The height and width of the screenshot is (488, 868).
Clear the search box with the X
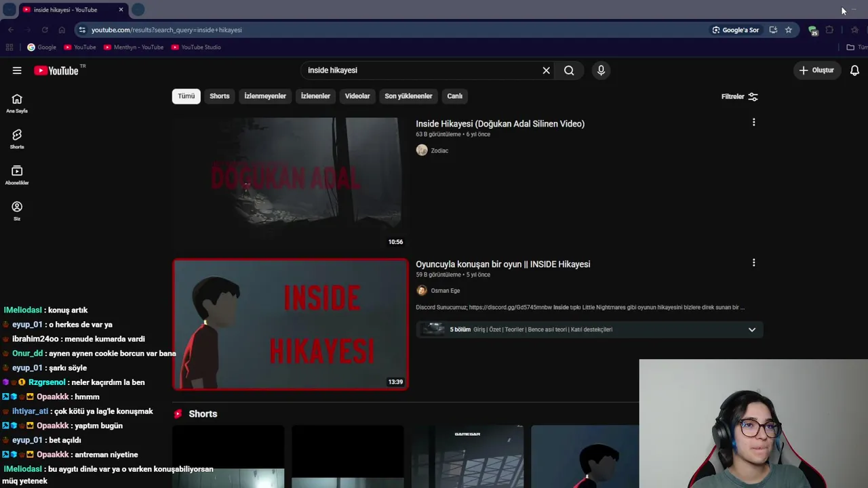546,70
